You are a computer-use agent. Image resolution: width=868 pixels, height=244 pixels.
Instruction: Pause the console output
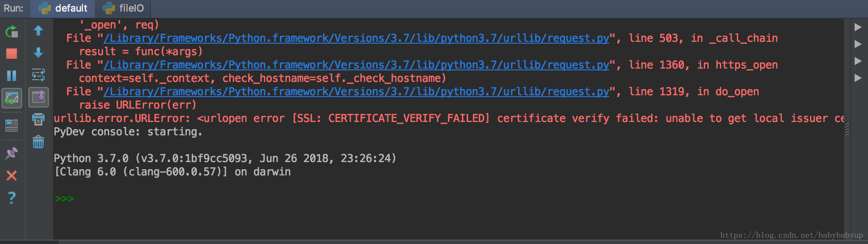[12, 75]
